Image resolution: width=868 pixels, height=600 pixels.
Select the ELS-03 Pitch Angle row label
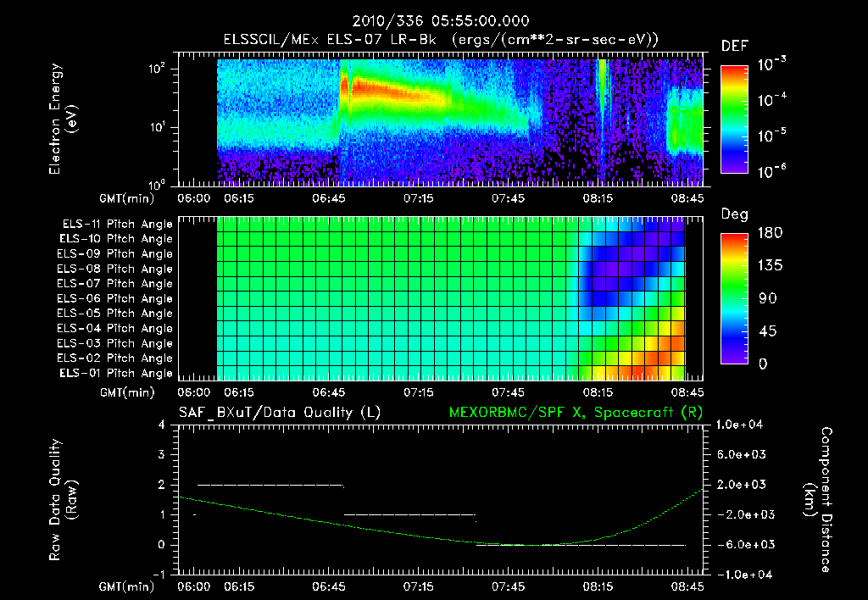tap(115, 343)
